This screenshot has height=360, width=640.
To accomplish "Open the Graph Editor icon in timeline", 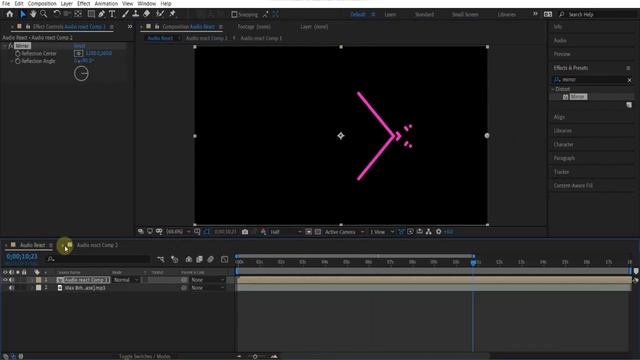I will (x=224, y=259).
